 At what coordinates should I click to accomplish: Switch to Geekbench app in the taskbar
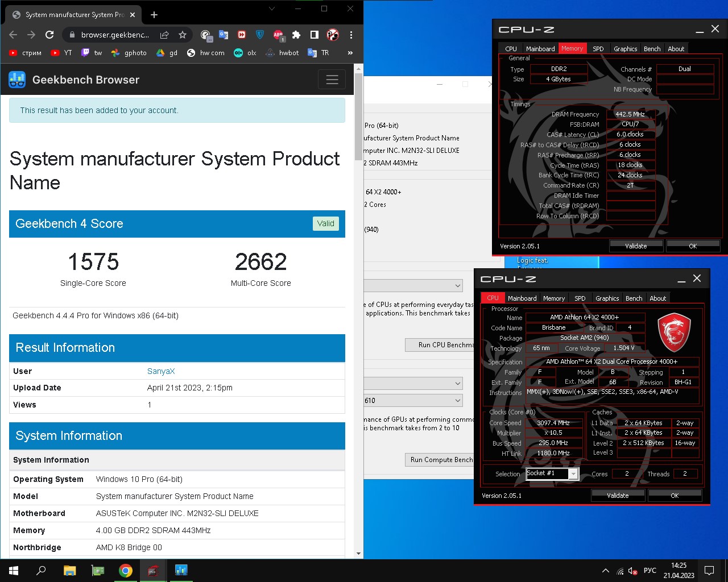point(181,570)
